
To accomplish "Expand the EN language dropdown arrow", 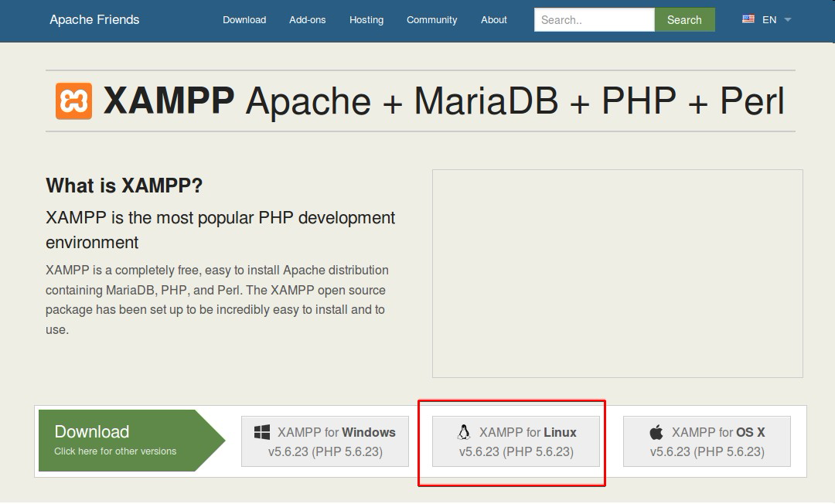I will [x=788, y=19].
